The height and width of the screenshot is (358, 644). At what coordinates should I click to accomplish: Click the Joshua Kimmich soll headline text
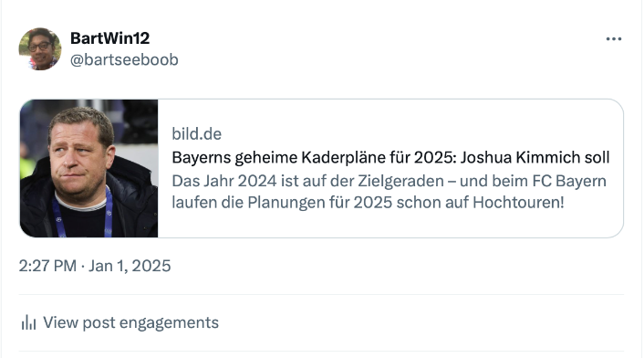pyautogui.click(x=535, y=157)
